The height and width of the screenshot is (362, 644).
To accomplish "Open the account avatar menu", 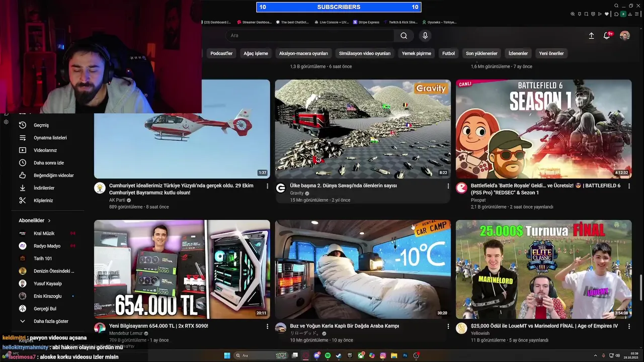I will tap(624, 36).
